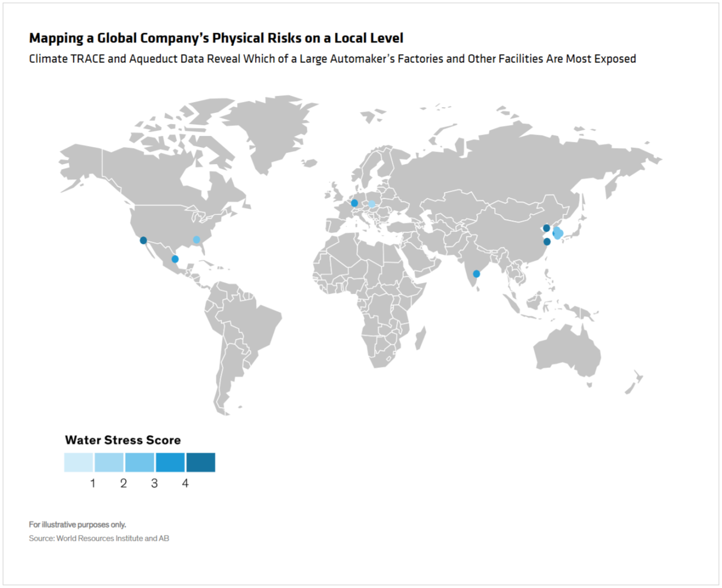Click the dark blue dot in California
Viewport: 722px width, 588px height.
click(143, 240)
